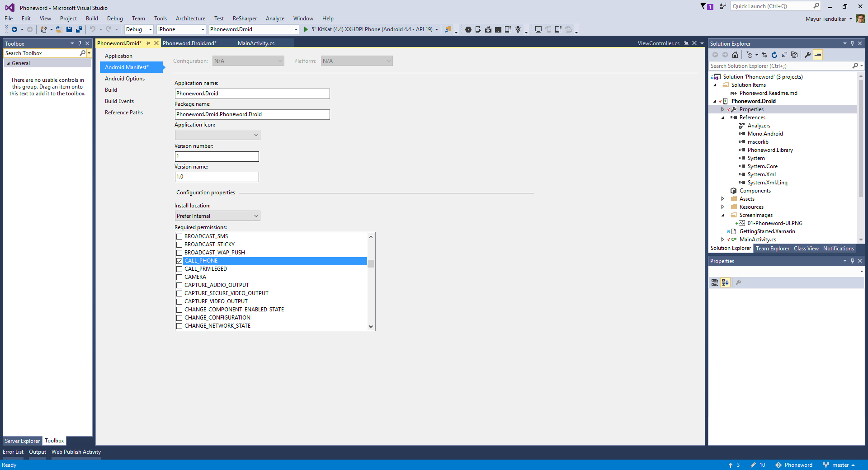Click the Categorized view icon in Properties panel
Viewport: 868px width, 470px height.
coord(715,282)
